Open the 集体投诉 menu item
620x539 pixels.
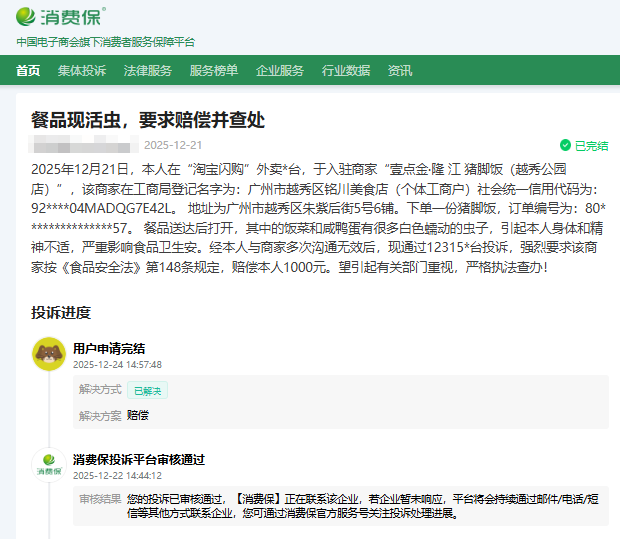pos(81,70)
